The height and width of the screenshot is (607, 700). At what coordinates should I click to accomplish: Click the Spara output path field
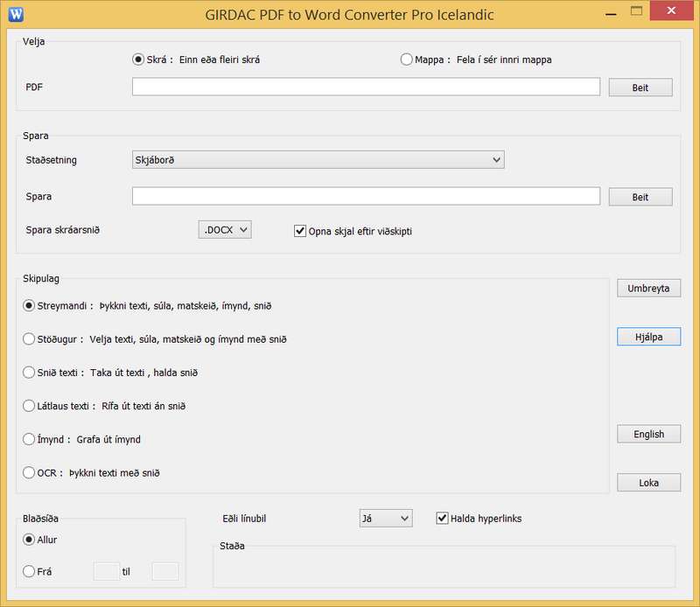coord(366,196)
